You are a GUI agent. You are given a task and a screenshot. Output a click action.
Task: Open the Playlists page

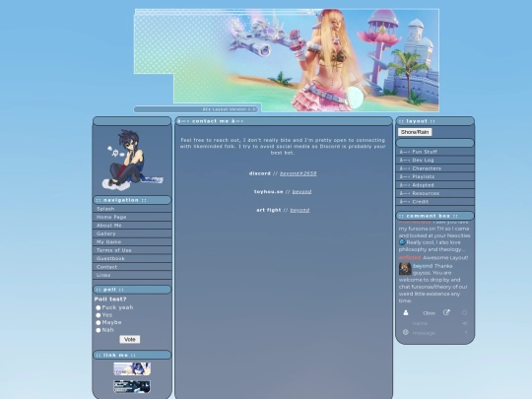(x=435, y=176)
